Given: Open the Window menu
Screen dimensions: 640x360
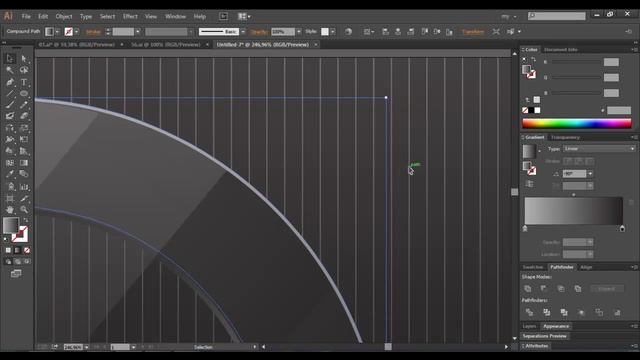Looking at the screenshot, I should point(176,16).
